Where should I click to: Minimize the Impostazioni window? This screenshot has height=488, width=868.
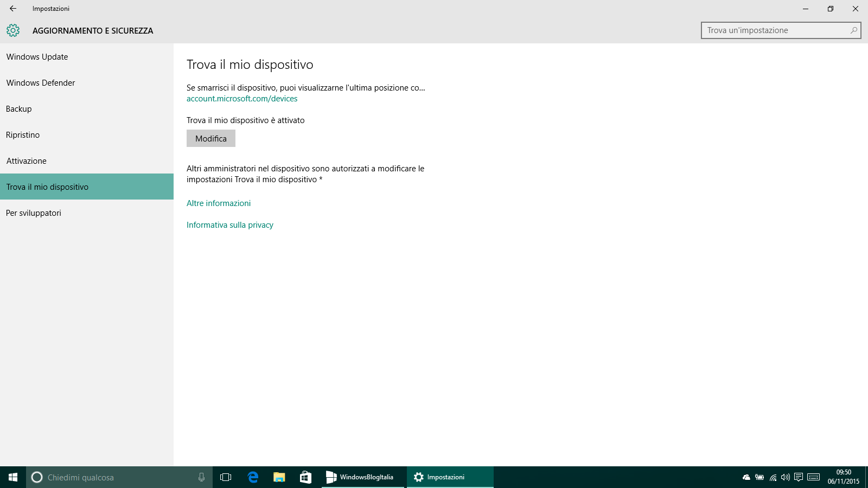coord(806,9)
